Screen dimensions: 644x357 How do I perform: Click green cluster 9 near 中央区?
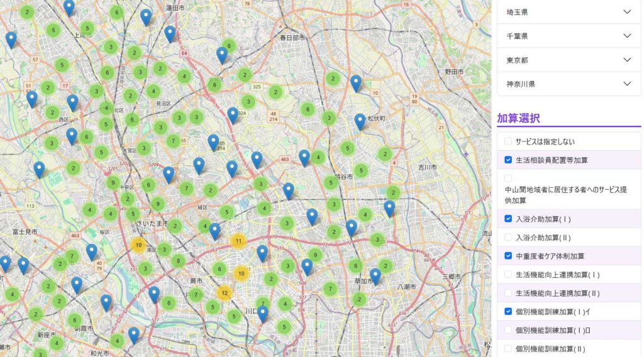pos(113,183)
